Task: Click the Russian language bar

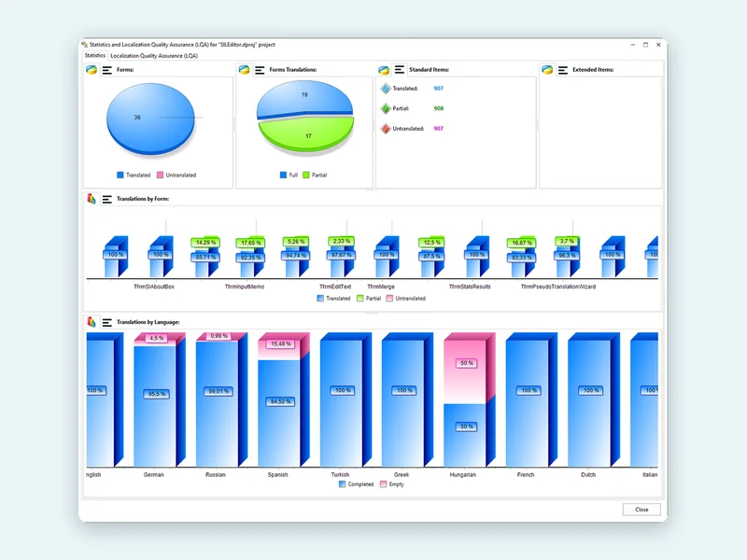Action: pos(221,400)
